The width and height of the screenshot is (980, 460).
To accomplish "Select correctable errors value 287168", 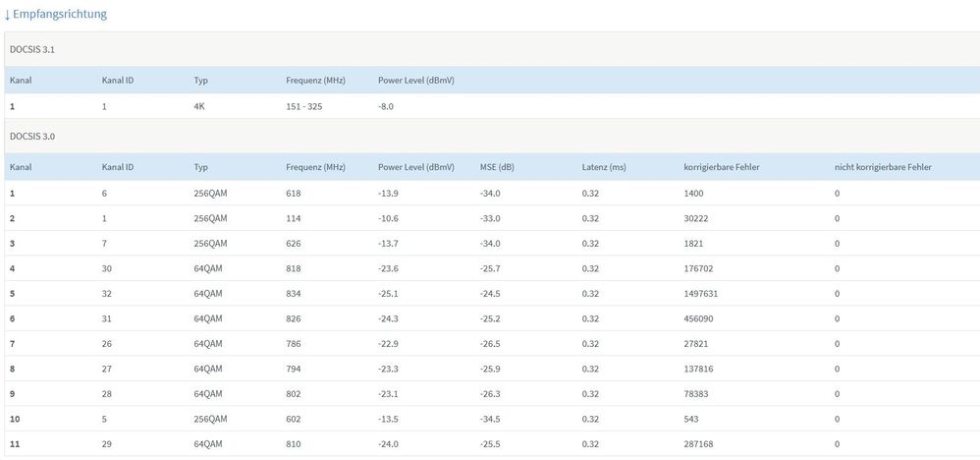I will click(x=698, y=443).
